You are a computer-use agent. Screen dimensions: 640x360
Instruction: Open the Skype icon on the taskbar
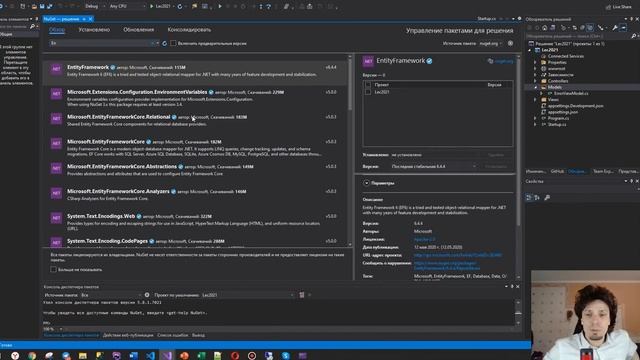[286, 356]
